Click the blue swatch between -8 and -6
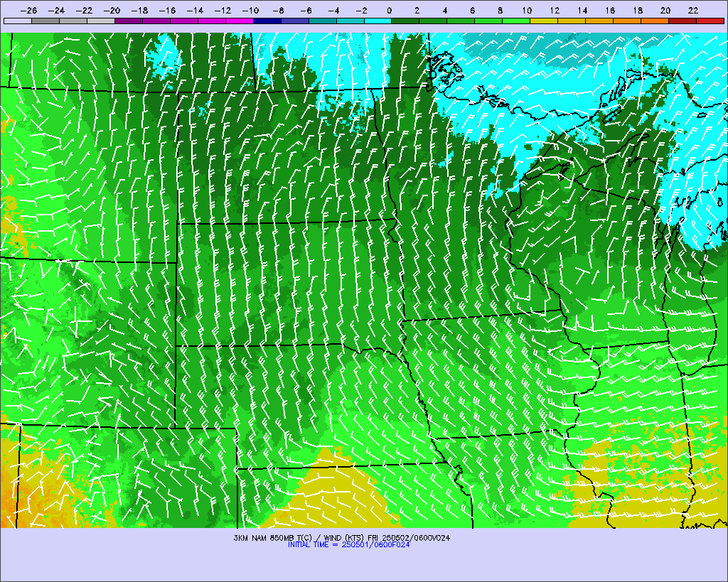This screenshot has width=728, height=582. coord(295,21)
